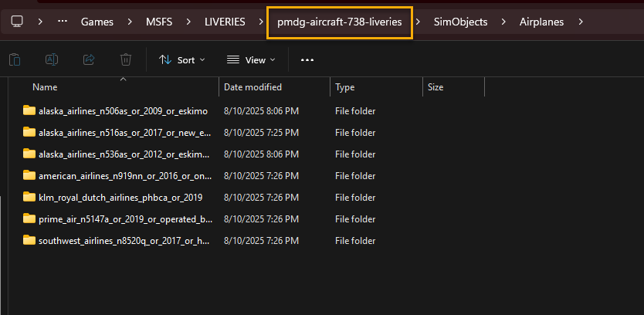Click MSFS in the address bar
644x315 pixels.
(x=159, y=22)
